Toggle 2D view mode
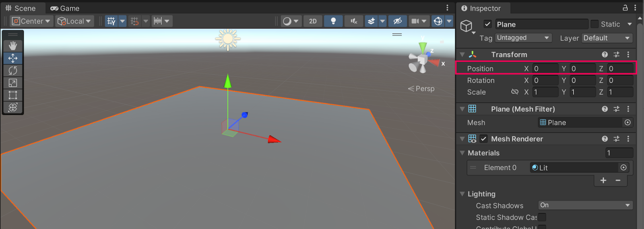Screen dimensions: 644x229 (x=313, y=21)
